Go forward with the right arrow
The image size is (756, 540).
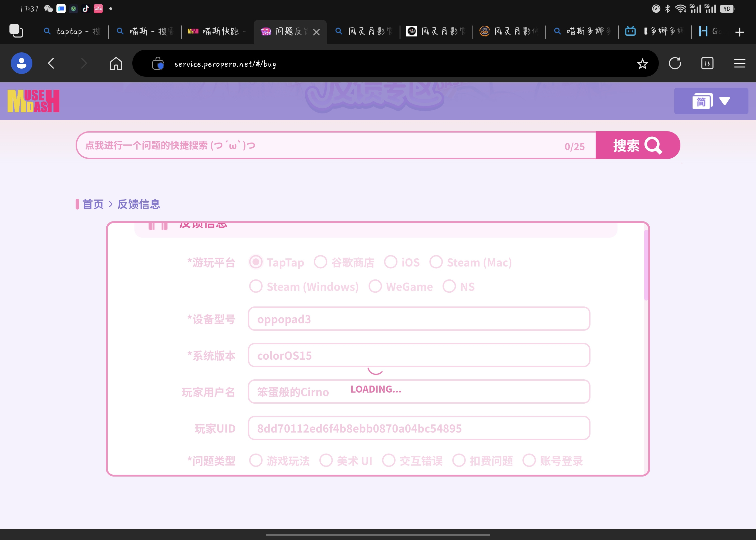[x=84, y=63]
